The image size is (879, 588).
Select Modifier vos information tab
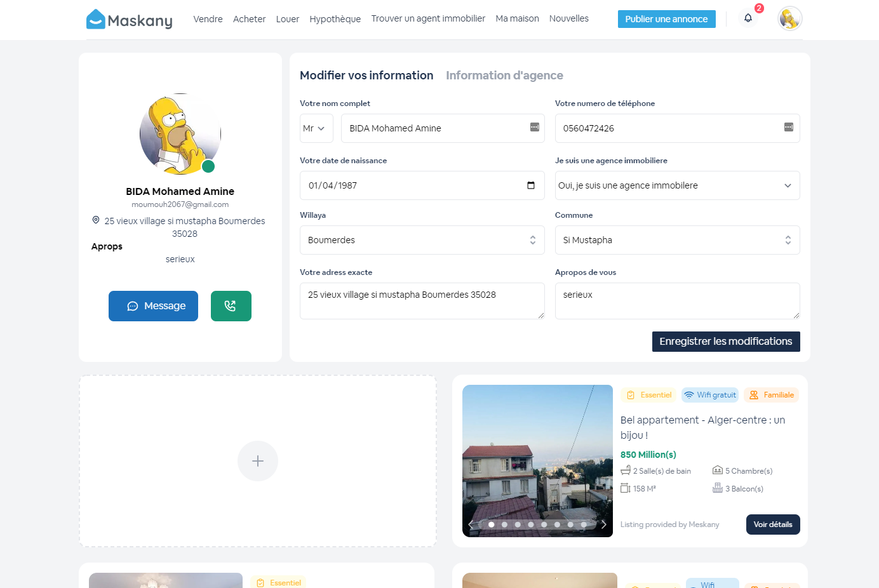coord(366,76)
